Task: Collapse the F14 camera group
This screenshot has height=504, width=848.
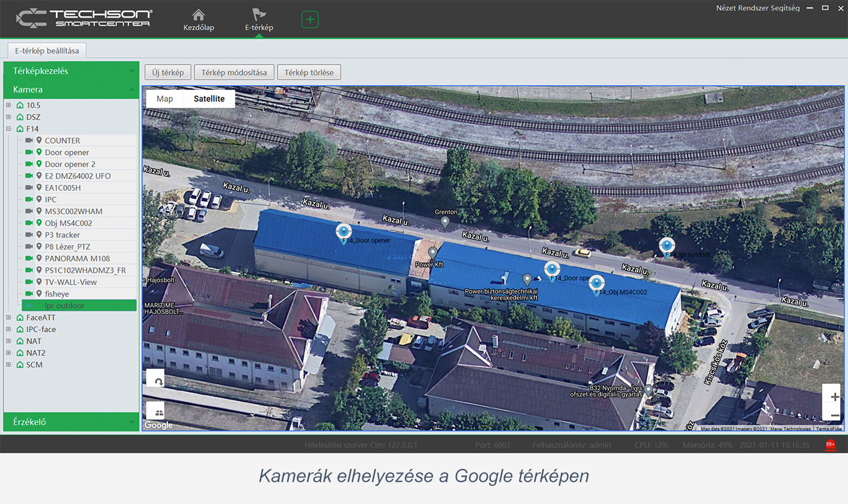Action: pos(8,128)
